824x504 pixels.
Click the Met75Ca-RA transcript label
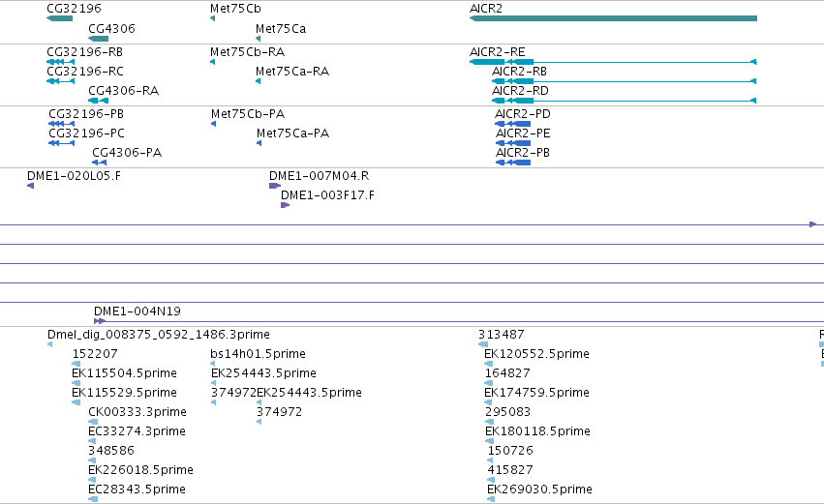(x=292, y=72)
